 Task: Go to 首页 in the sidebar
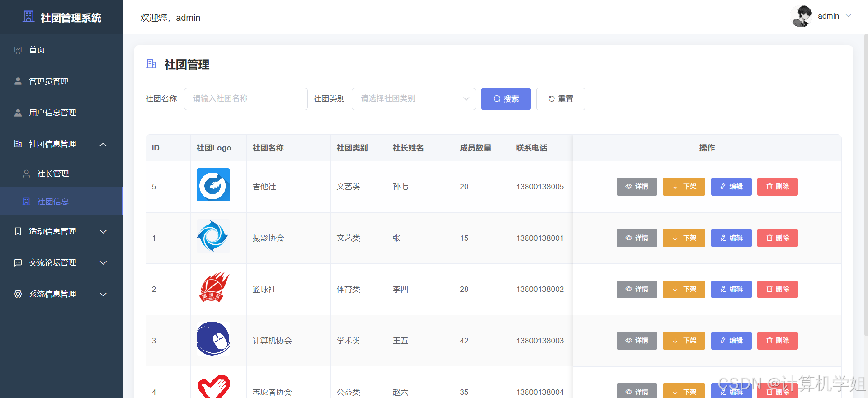point(61,50)
